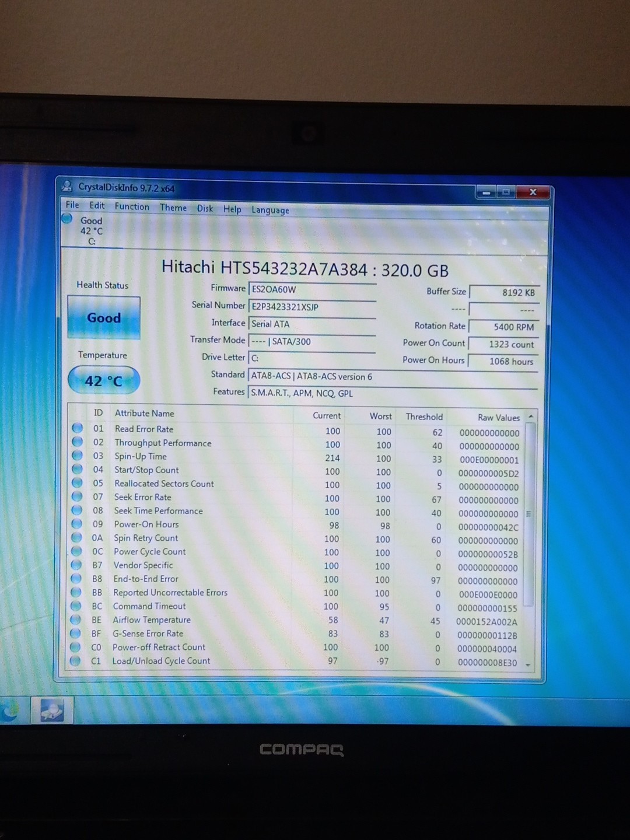This screenshot has height=840, width=630.
Task: Open the Language menu
Action: [x=270, y=210]
